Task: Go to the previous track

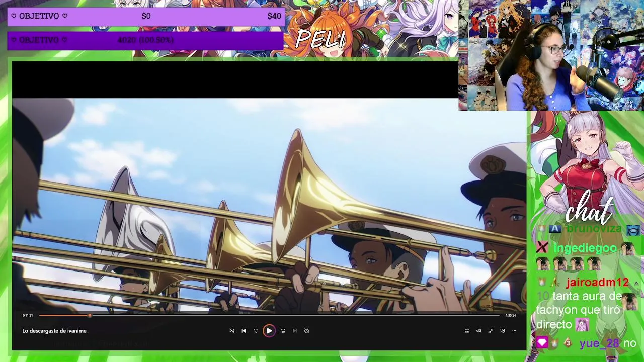Action: [x=244, y=331]
